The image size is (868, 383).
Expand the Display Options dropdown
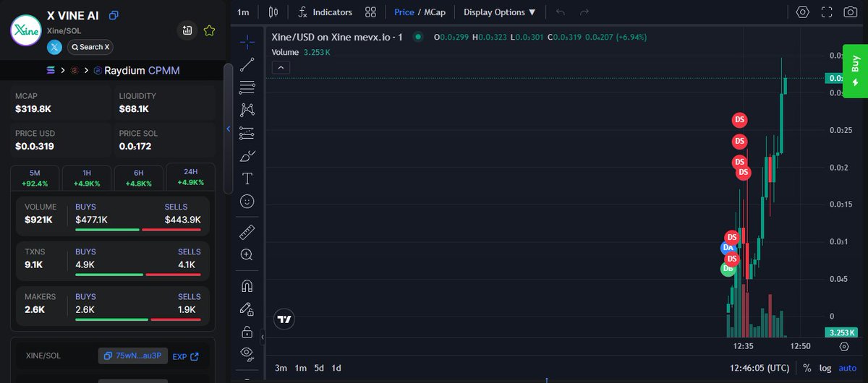click(500, 12)
